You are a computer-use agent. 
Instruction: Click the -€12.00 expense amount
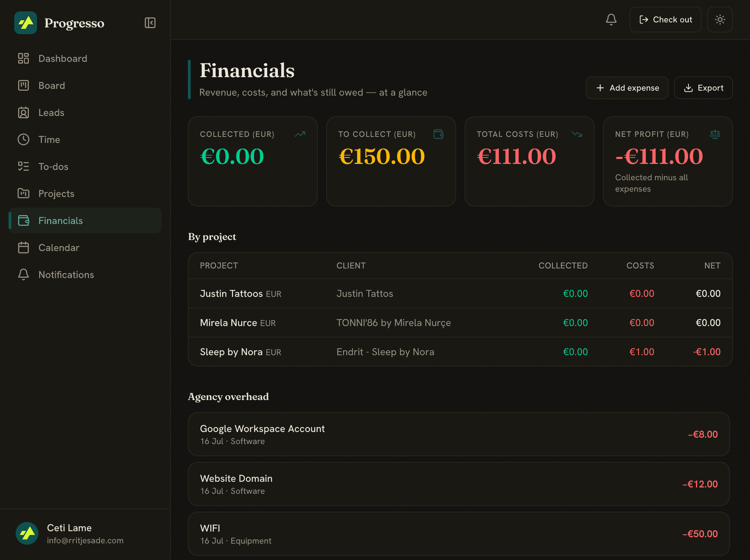point(700,484)
